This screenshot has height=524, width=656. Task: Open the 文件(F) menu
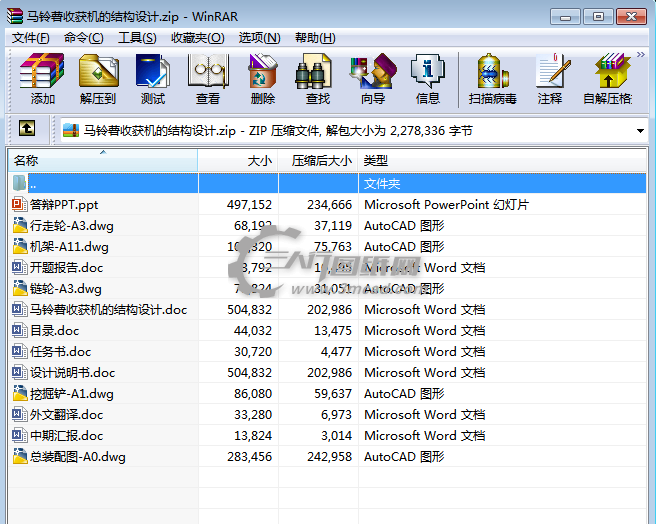pyautogui.click(x=31, y=38)
